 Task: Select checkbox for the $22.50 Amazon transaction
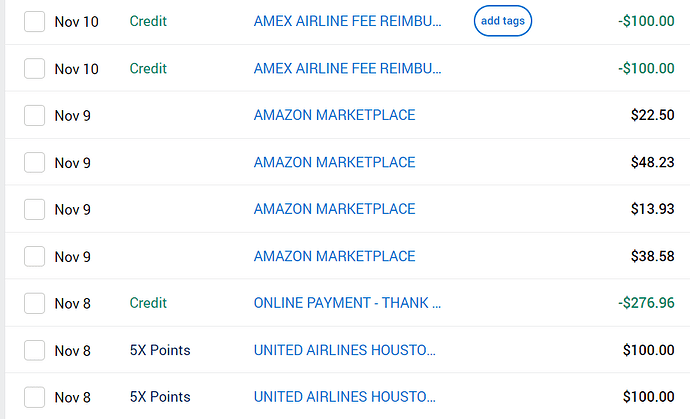(34, 115)
